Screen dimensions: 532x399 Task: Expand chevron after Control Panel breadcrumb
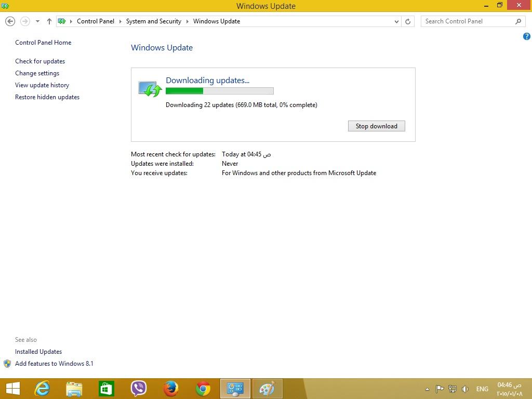120,21
